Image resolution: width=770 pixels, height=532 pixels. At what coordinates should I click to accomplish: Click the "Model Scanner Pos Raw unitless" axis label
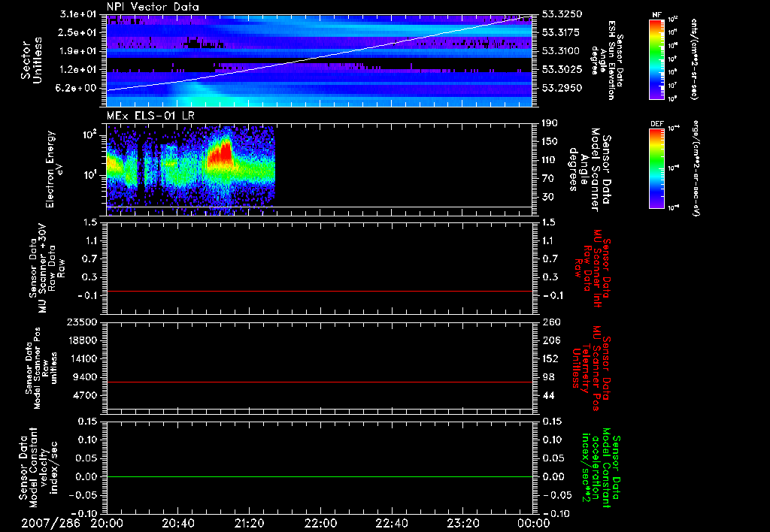[x=41, y=368]
